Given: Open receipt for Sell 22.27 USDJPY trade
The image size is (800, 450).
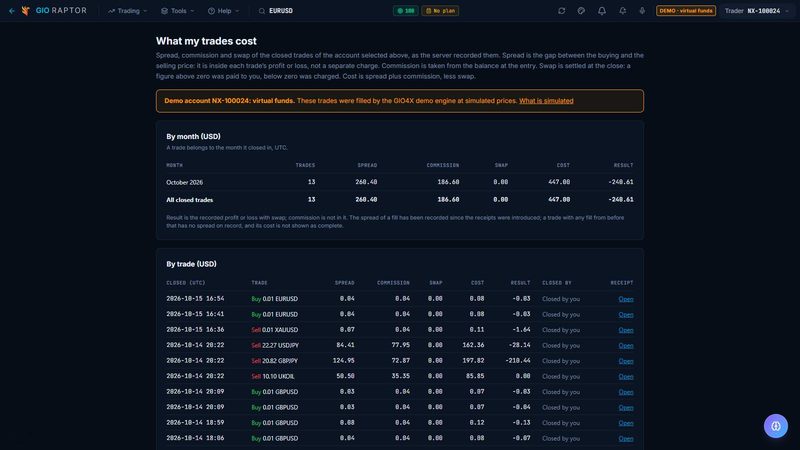Looking at the screenshot, I should click(626, 345).
